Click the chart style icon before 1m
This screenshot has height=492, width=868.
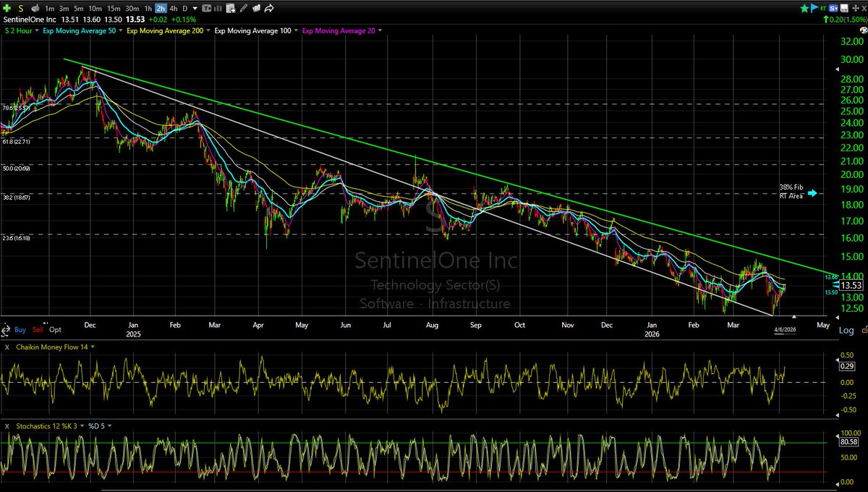35,9
